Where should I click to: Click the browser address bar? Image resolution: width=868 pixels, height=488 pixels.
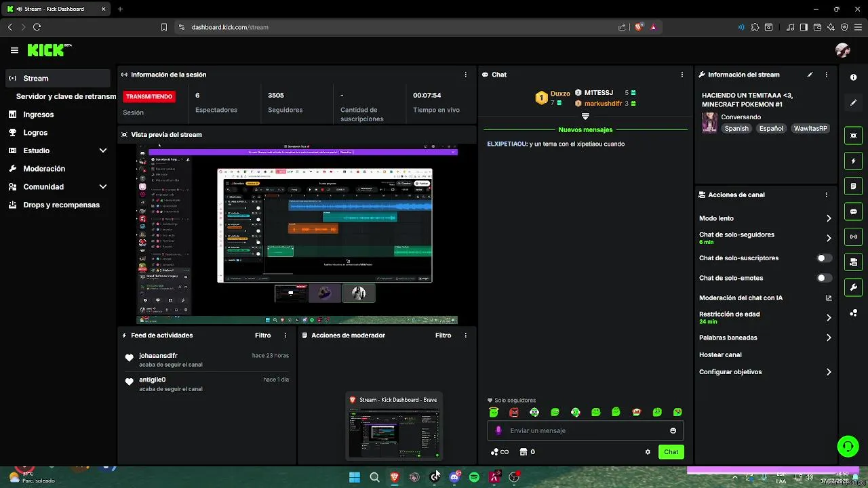coord(399,27)
